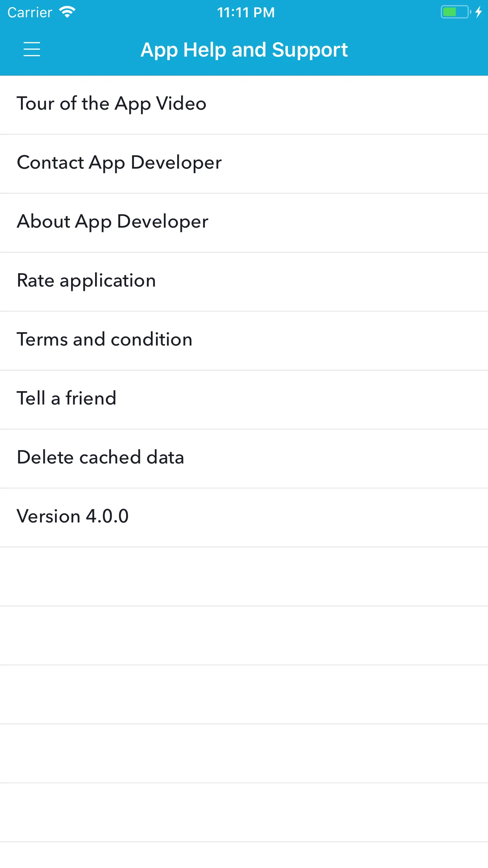Tap the Carrier label in the status bar
488x868 pixels.
[29, 12]
